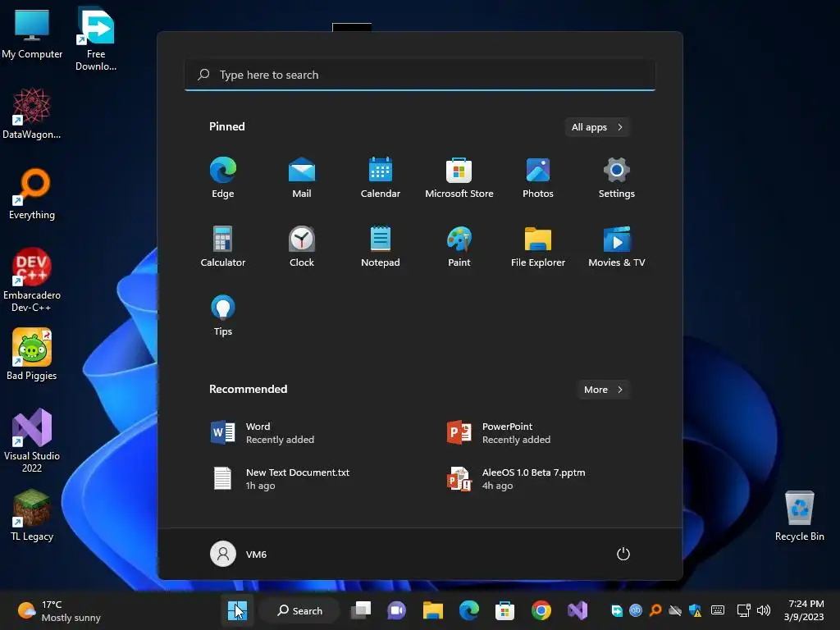This screenshot has width=840, height=630.
Task: Launch the Calendar app
Action: [x=381, y=178]
